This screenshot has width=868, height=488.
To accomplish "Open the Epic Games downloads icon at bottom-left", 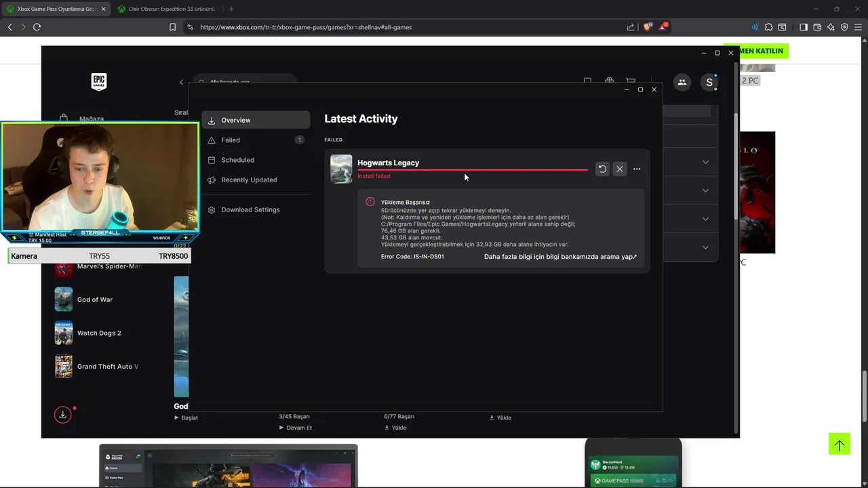I will pyautogui.click(x=63, y=414).
